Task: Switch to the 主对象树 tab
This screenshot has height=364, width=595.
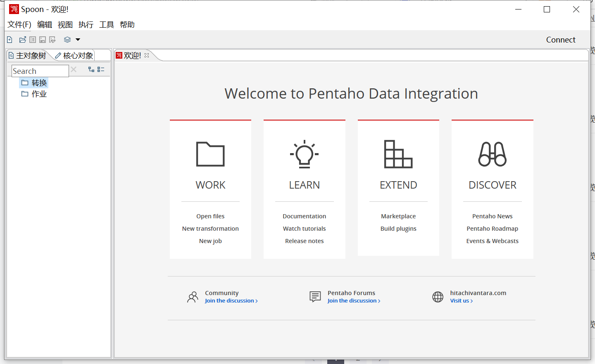Action: pyautogui.click(x=28, y=55)
